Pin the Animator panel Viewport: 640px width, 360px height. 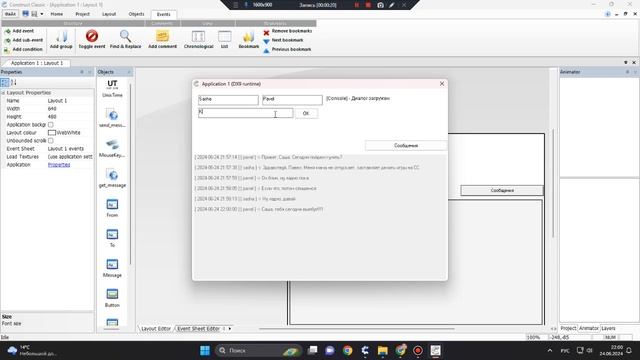pyautogui.click(x=628, y=72)
